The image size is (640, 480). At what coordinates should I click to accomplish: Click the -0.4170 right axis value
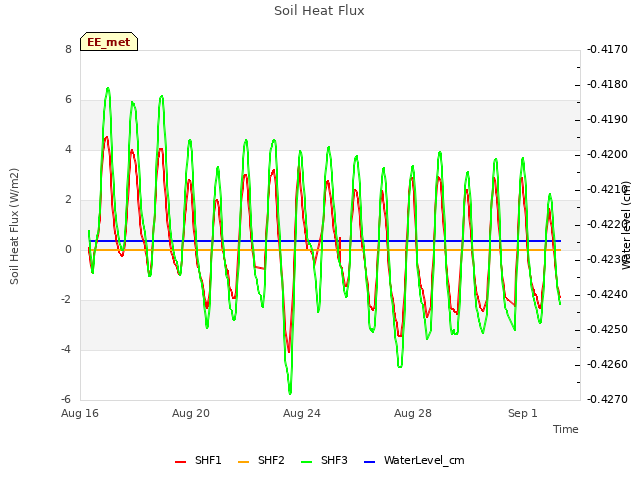coord(607,50)
